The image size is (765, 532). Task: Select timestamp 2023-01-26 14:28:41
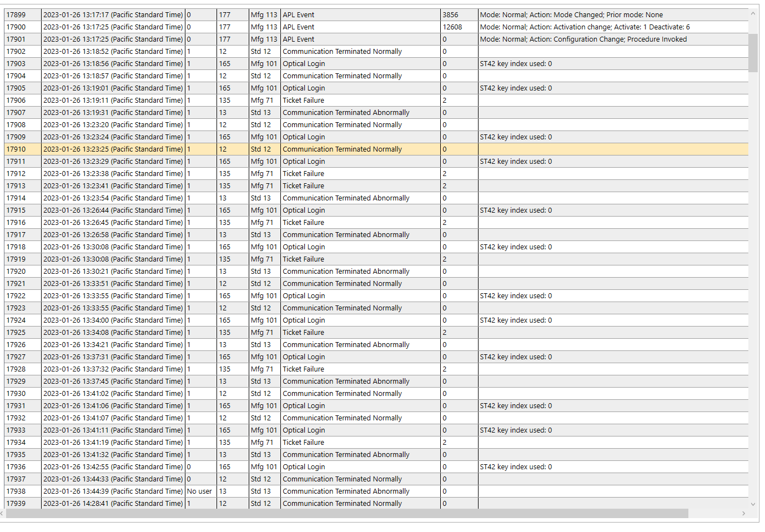coord(113,504)
